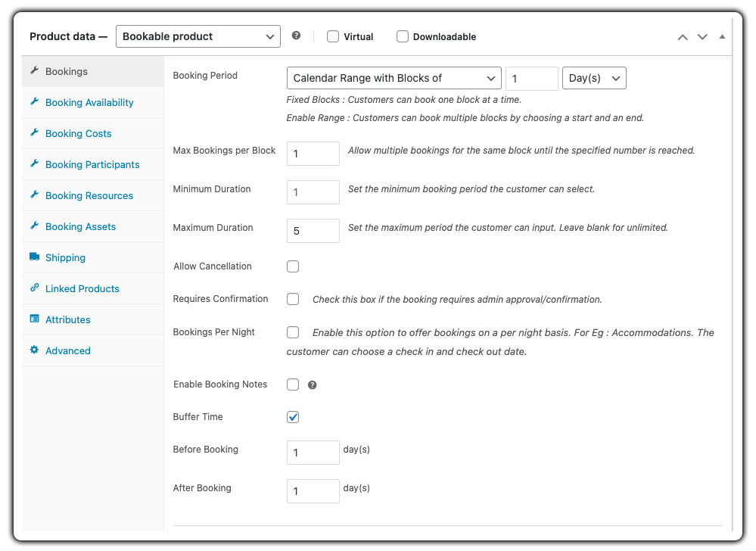Click the wrench icon beside Booking Costs
Screen dimensions: 756x551
click(x=34, y=132)
